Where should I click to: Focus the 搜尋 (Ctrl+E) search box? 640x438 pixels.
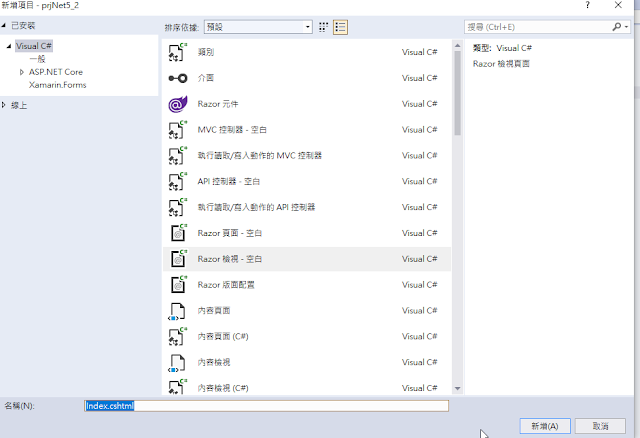click(x=538, y=27)
